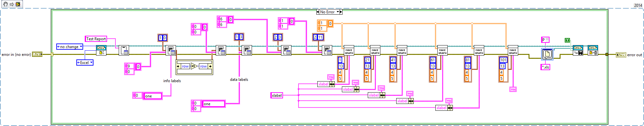This screenshot has height=126, width=644.
Task: Select the increment function between row nodes
Action: (x=194, y=66)
